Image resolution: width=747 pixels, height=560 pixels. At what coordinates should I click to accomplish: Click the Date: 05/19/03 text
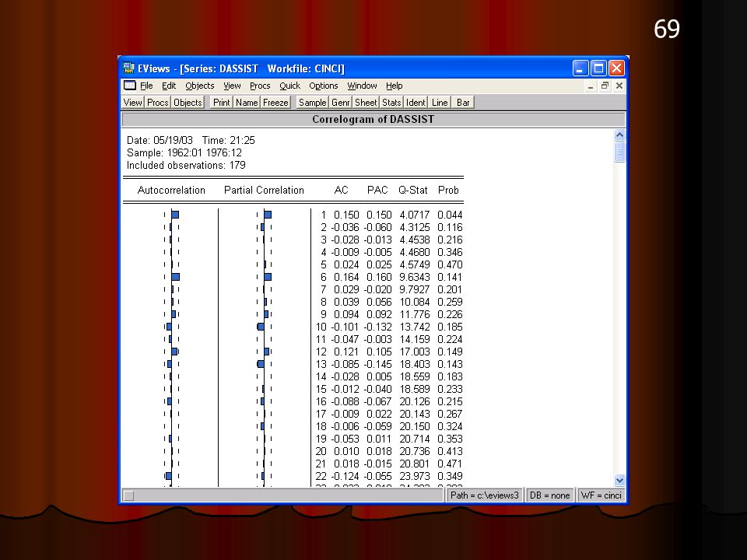(160, 141)
